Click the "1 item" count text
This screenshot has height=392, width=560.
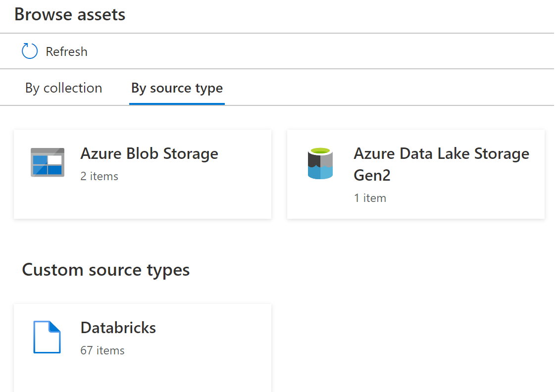pyautogui.click(x=369, y=198)
